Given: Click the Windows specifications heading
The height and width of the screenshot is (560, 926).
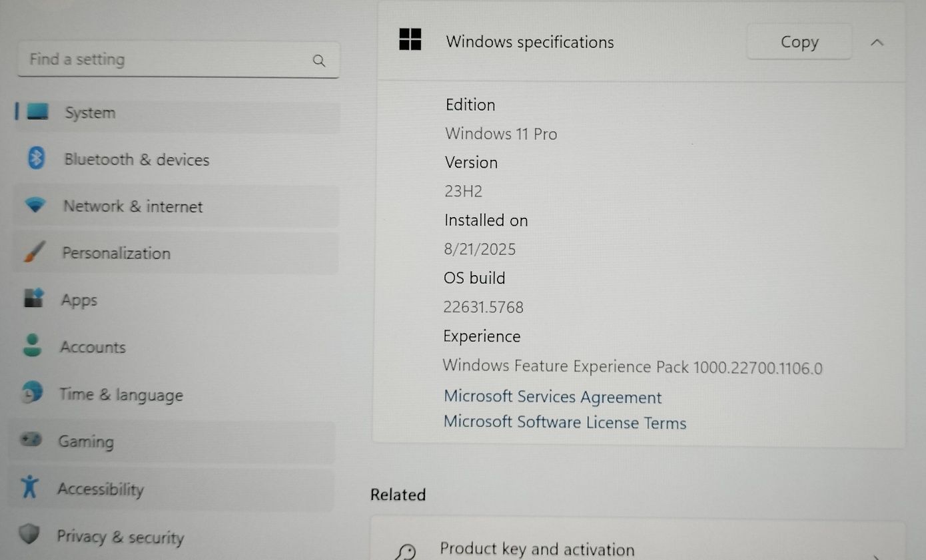Looking at the screenshot, I should pyautogui.click(x=530, y=42).
